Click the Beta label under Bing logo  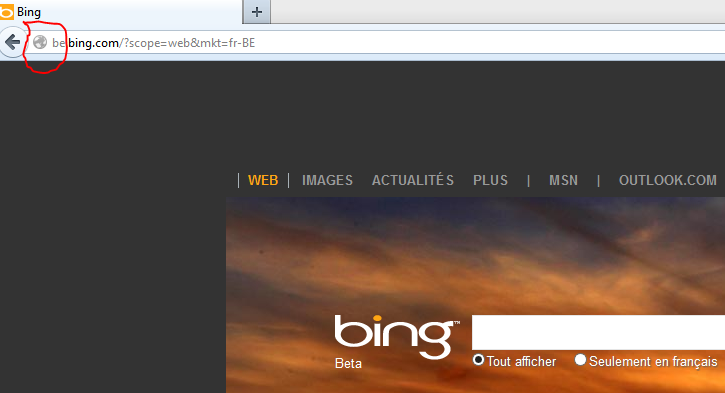point(348,364)
